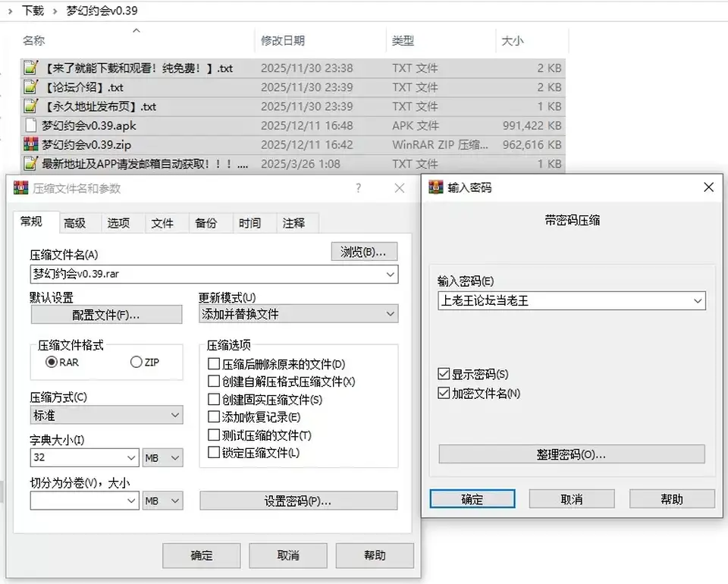728x584 pixels.
Task: Check 锁定压缩文件 option
Action: [214, 453]
